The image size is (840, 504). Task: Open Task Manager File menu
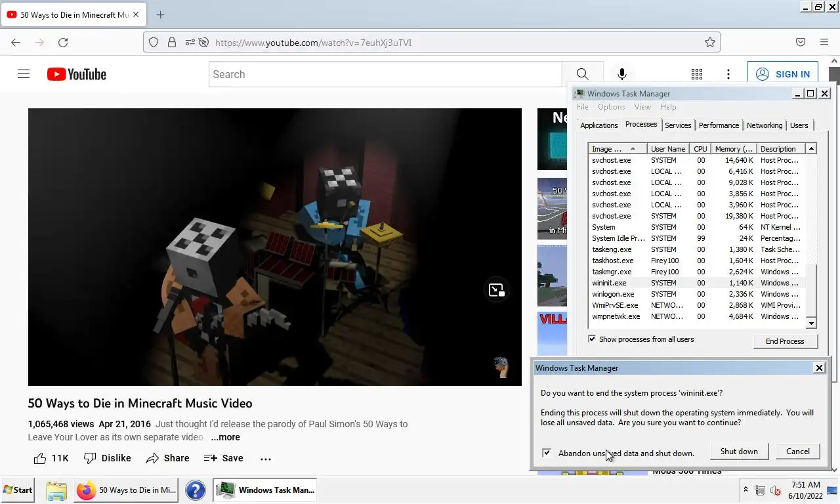point(583,107)
